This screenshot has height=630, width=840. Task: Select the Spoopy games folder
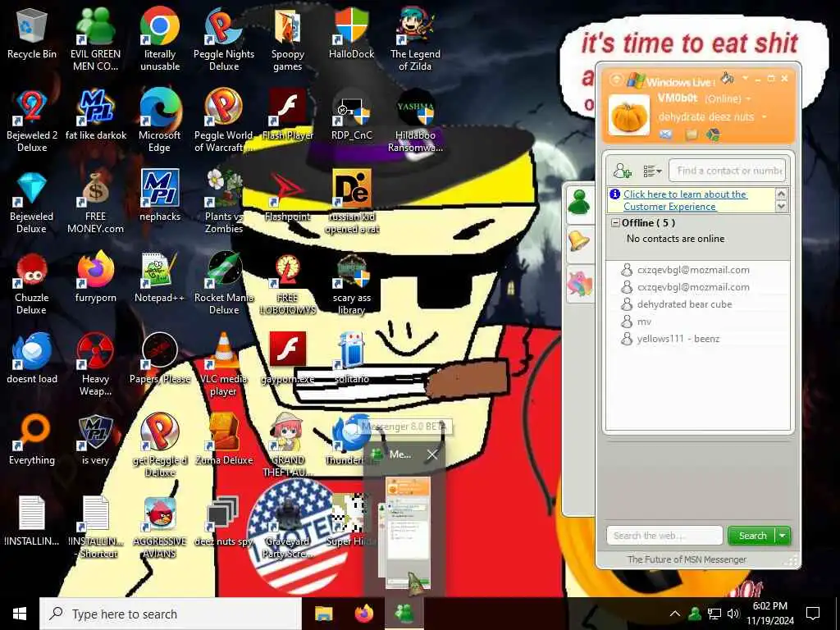288,39
